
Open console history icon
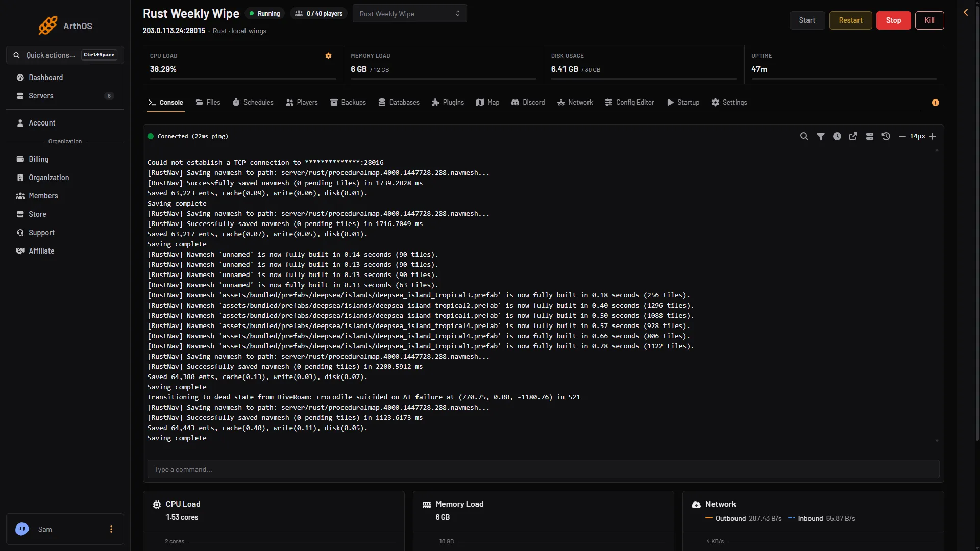(x=886, y=136)
